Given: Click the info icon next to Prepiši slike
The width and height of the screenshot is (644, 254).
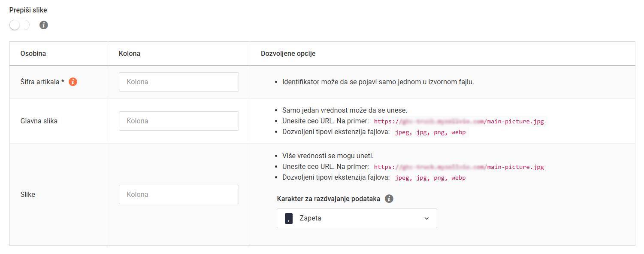Looking at the screenshot, I should pos(43,25).
